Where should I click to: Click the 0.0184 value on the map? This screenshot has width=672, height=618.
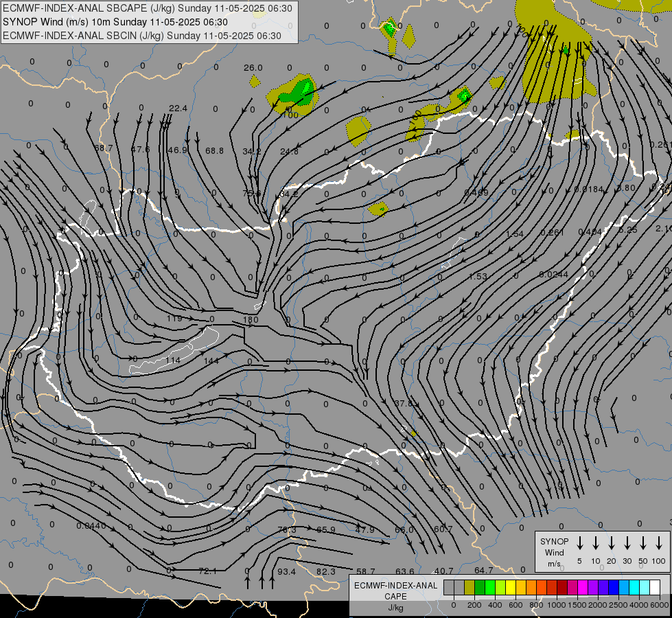589,189
